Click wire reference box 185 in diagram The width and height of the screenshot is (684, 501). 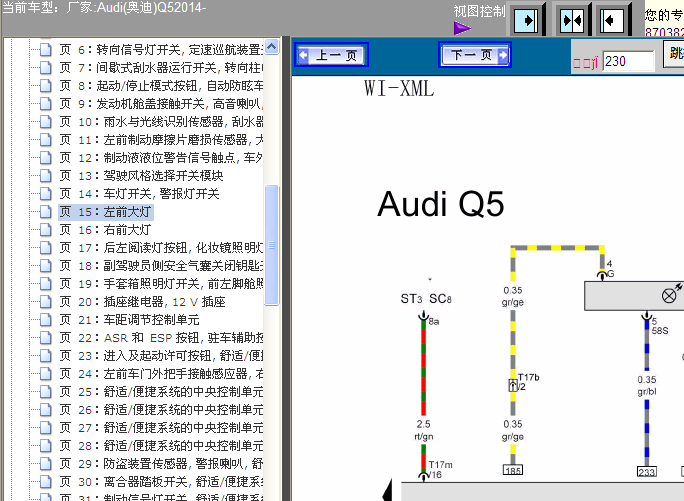point(513,470)
